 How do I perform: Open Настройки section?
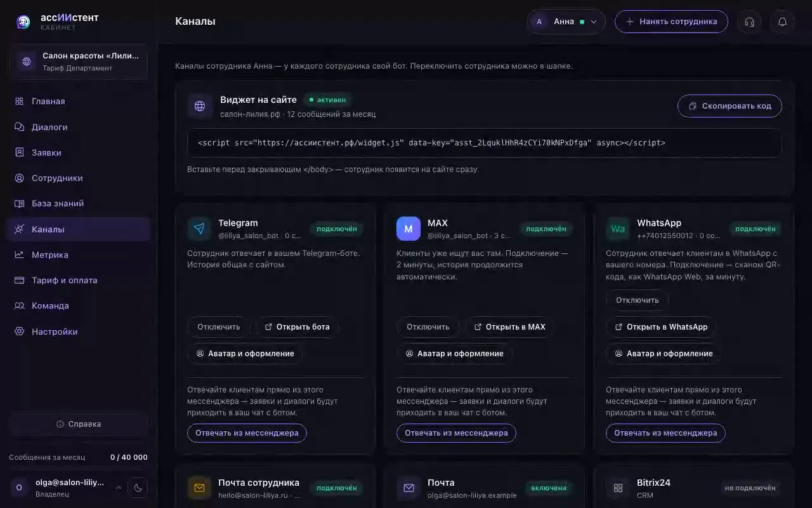(x=79, y=331)
